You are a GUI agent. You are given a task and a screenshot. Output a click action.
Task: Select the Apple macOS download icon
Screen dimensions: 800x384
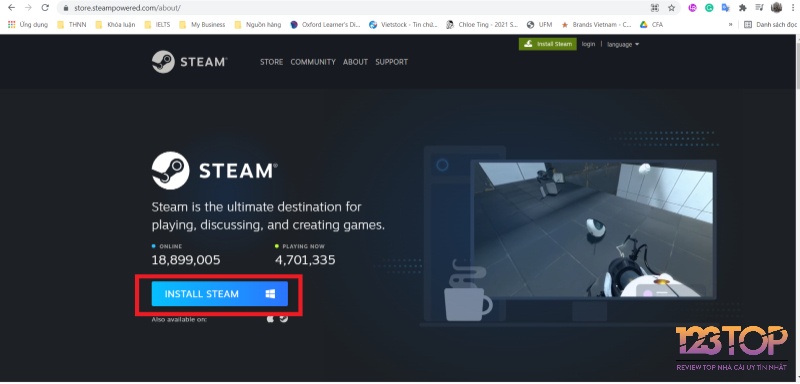(x=270, y=319)
